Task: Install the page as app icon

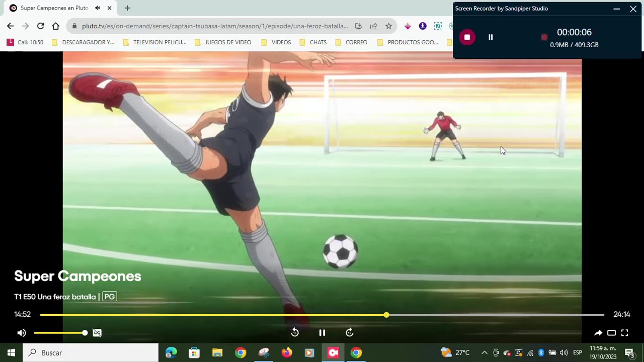Action: click(358, 26)
